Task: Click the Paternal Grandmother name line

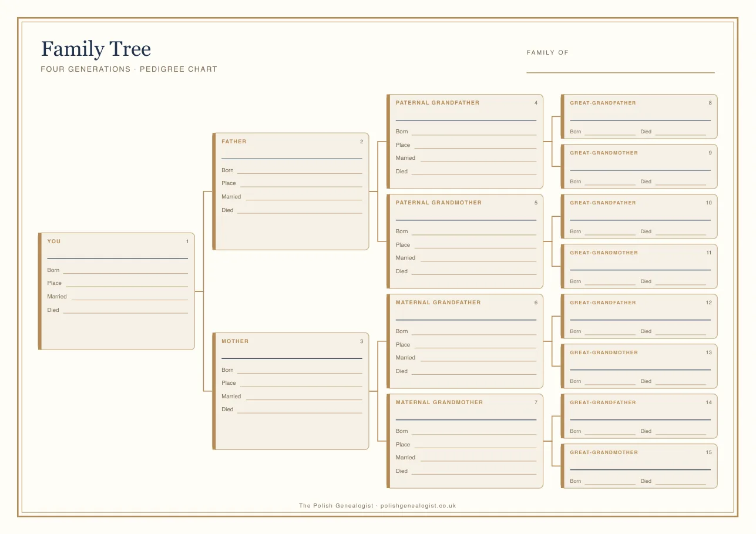Action: click(x=466, y=220)
